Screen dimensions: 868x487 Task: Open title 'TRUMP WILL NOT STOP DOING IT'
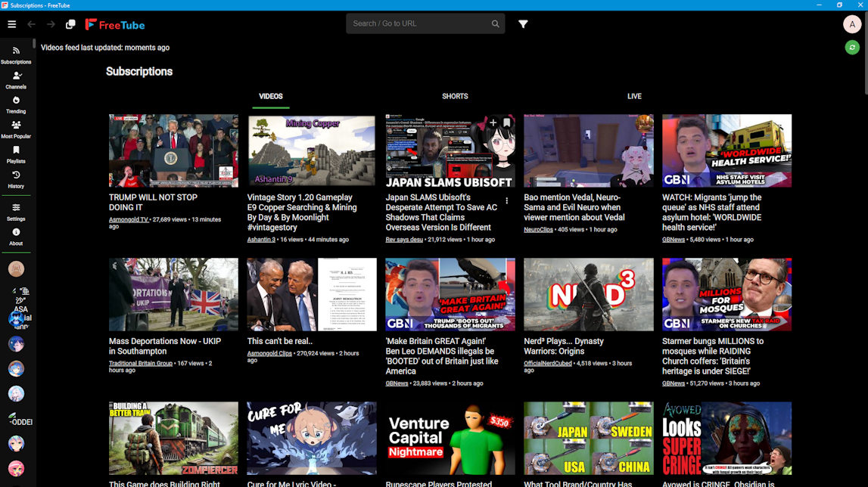(154, 203)
